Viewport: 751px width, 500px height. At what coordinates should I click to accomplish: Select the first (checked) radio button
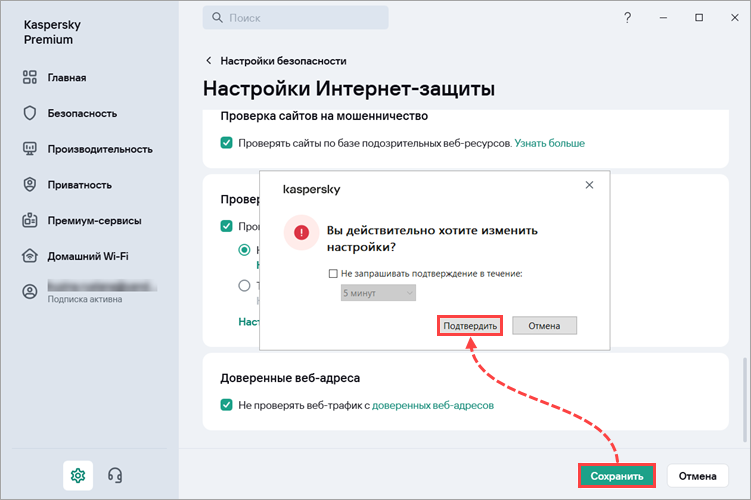(244, 250)
